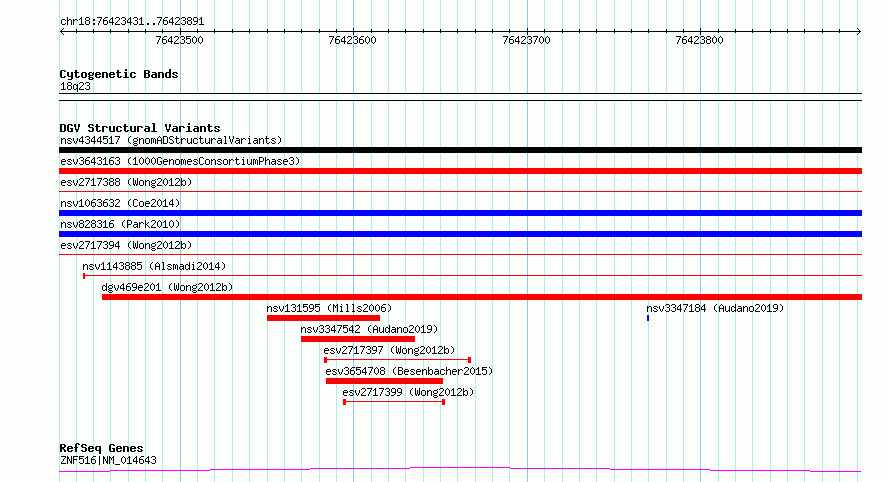Screen dimensions: 890x482
Task: Click the small blue nsv3347184 marker
Action: (x=648, y=318)
